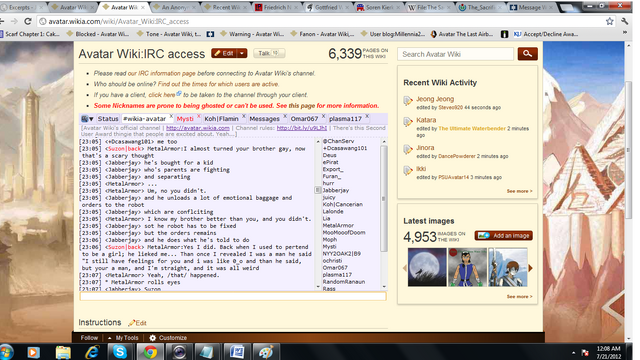Image resolution: width=640 pixels, height=360 pixels.
Task: Show hidden system tray icons
Action: coord(573,353)
